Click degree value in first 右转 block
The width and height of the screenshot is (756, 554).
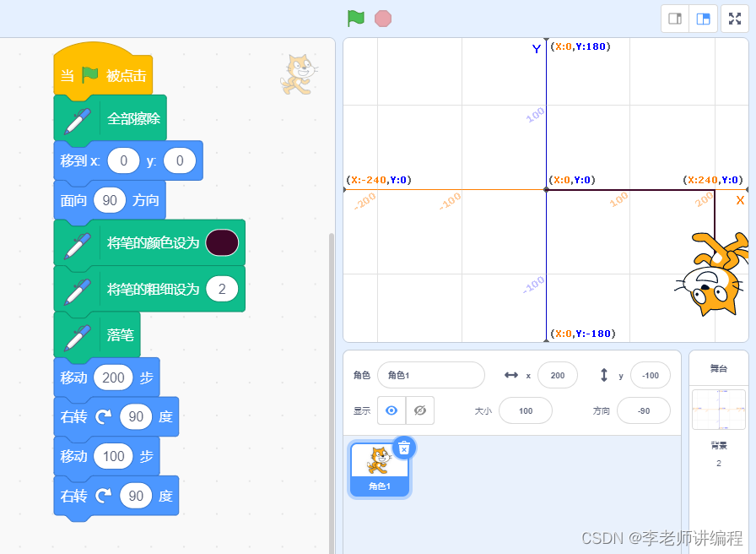pyautogui.click(x=136, y=416)
